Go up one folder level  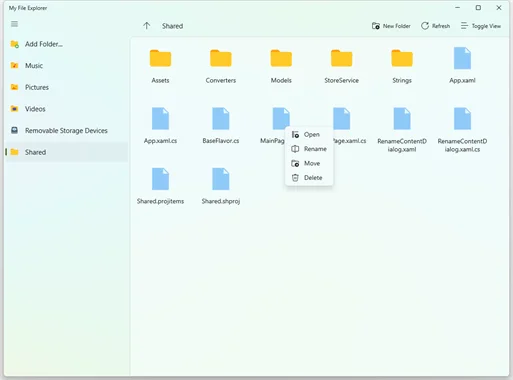147,26
